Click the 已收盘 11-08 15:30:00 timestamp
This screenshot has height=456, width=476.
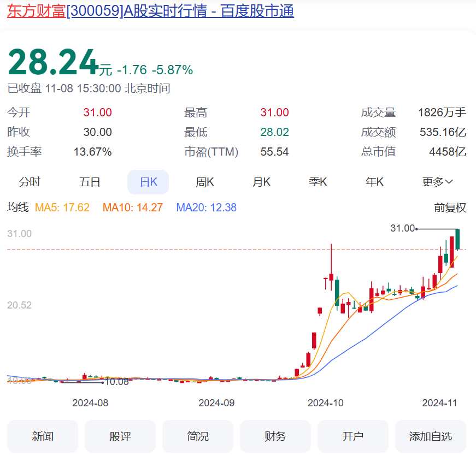coord(89,88)
